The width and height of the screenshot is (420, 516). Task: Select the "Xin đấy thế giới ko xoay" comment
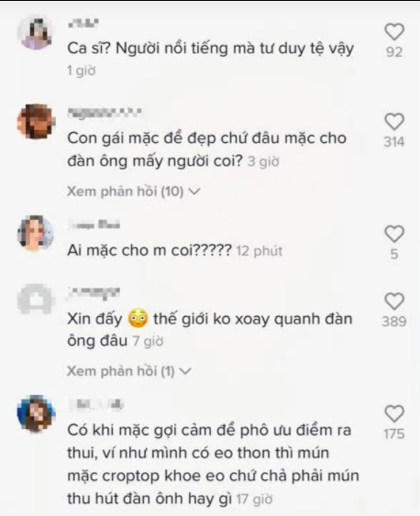pos(210,329)
